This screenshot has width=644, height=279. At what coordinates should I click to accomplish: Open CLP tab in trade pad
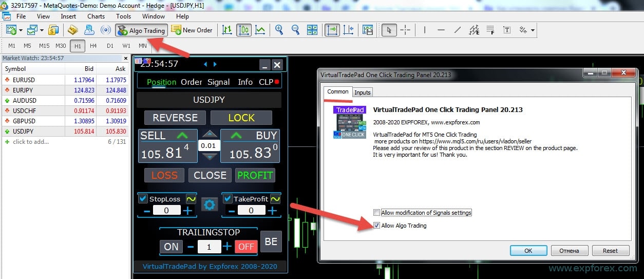point(266,82)
